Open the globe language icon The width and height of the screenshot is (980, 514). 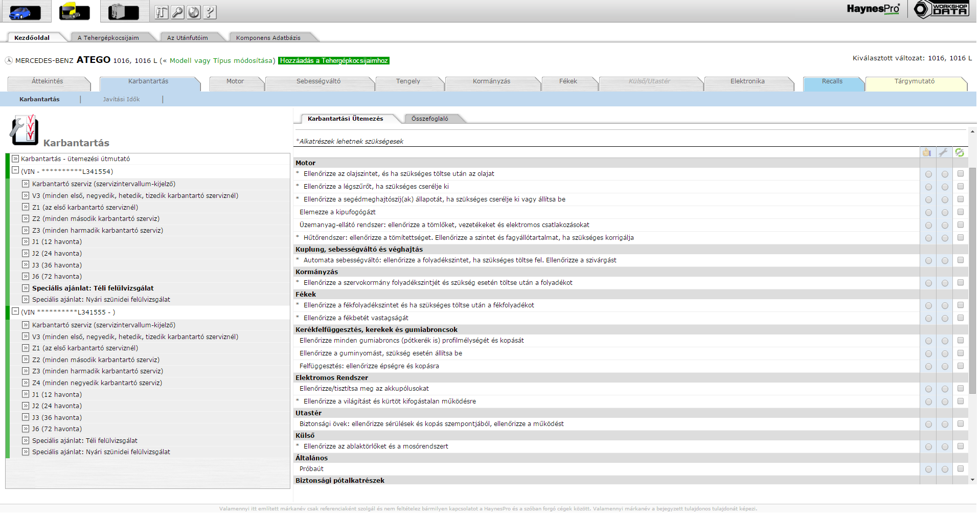coord(194,12)
